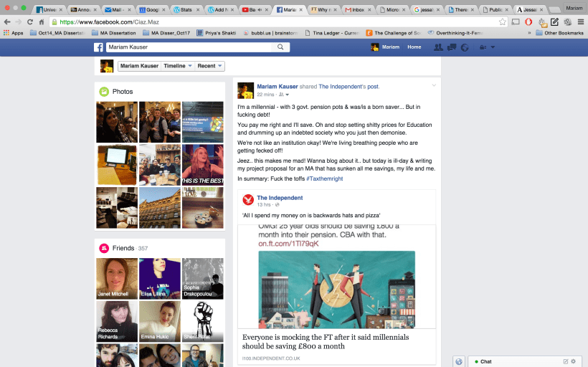Click the Friends section pink icon
This screenshot has height=367, width=588.
104,248
